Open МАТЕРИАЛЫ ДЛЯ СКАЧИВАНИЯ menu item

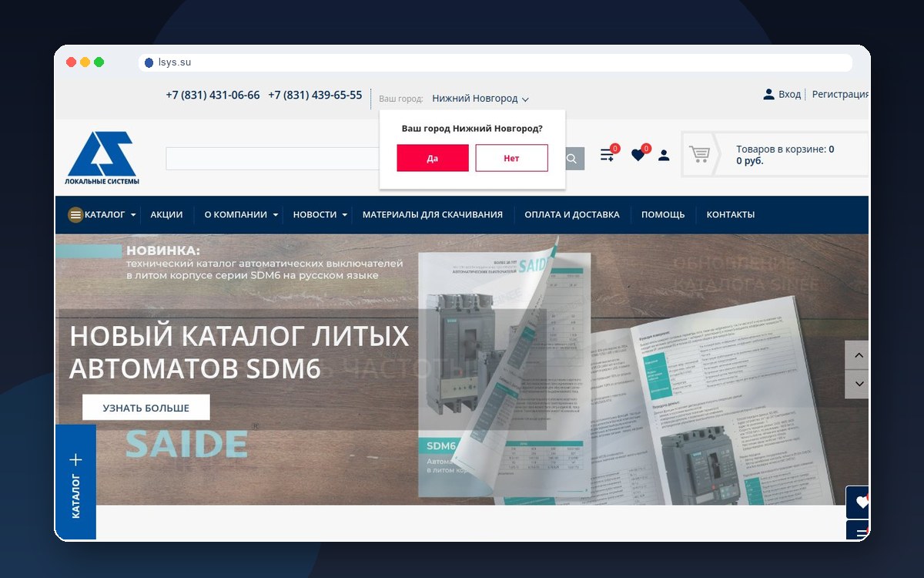point(433,215)
